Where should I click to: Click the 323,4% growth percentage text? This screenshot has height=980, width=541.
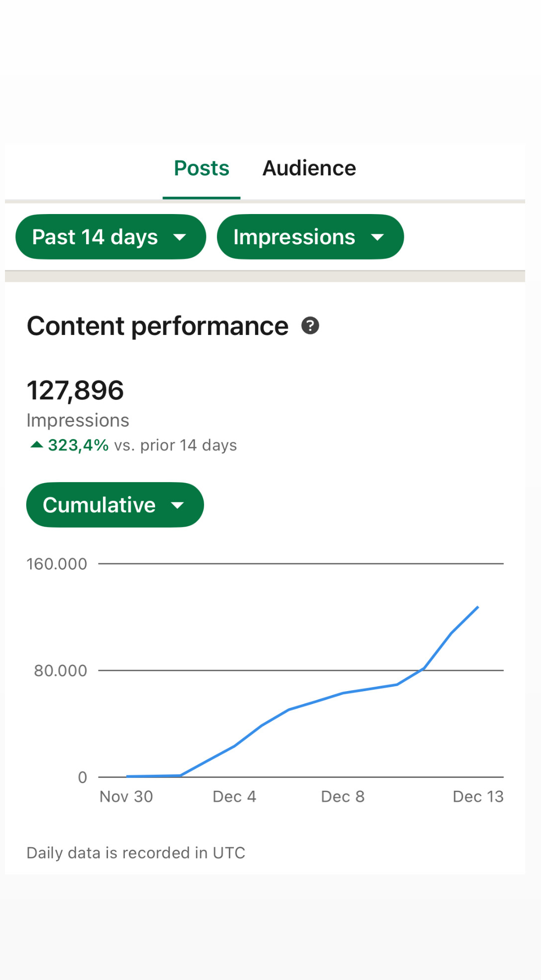pos(78,445)
